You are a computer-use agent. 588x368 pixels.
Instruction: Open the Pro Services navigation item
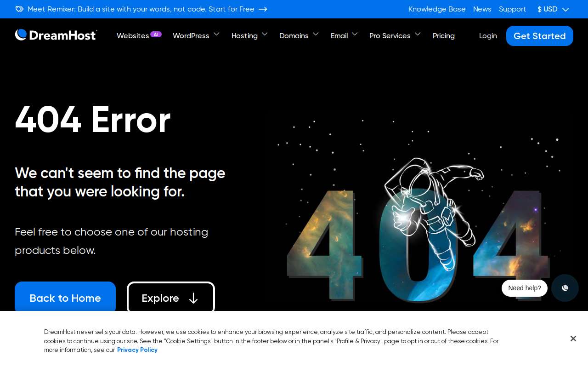coord(390,36)
